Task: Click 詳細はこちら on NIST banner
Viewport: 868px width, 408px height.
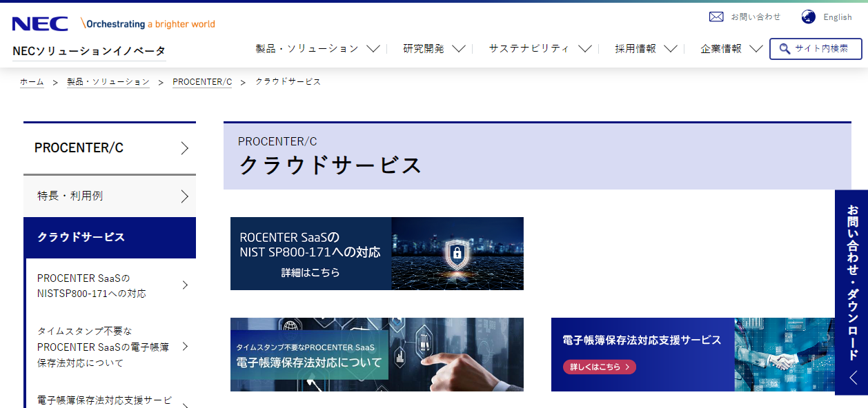Action: pyautogui.click(x=310, y=273)
